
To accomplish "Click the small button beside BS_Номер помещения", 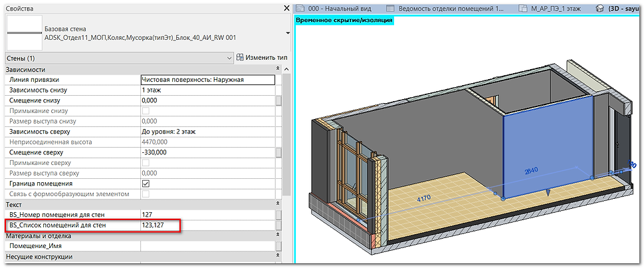I will coord(278,215).
